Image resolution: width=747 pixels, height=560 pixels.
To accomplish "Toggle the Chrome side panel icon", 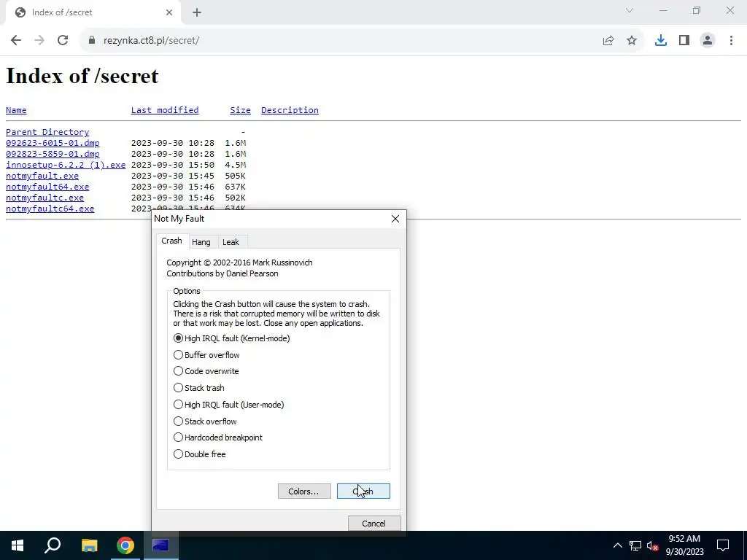I will (684, 41).
